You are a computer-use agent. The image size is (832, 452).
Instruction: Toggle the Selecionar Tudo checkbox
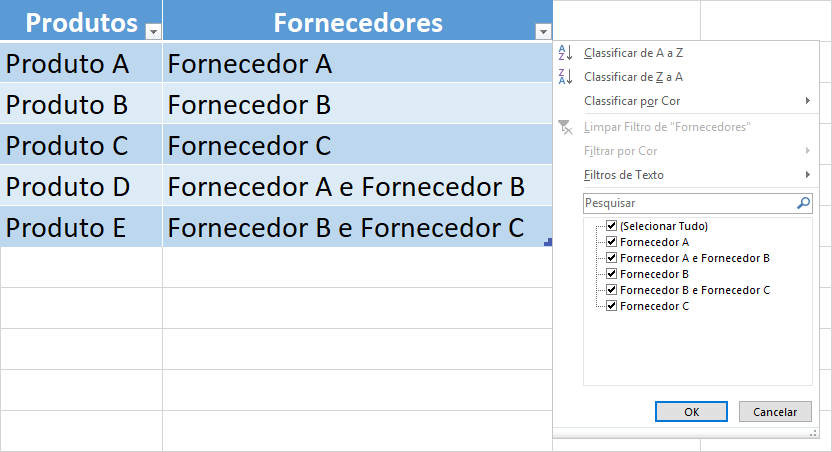pyautogui.click(x=611, y=226)
